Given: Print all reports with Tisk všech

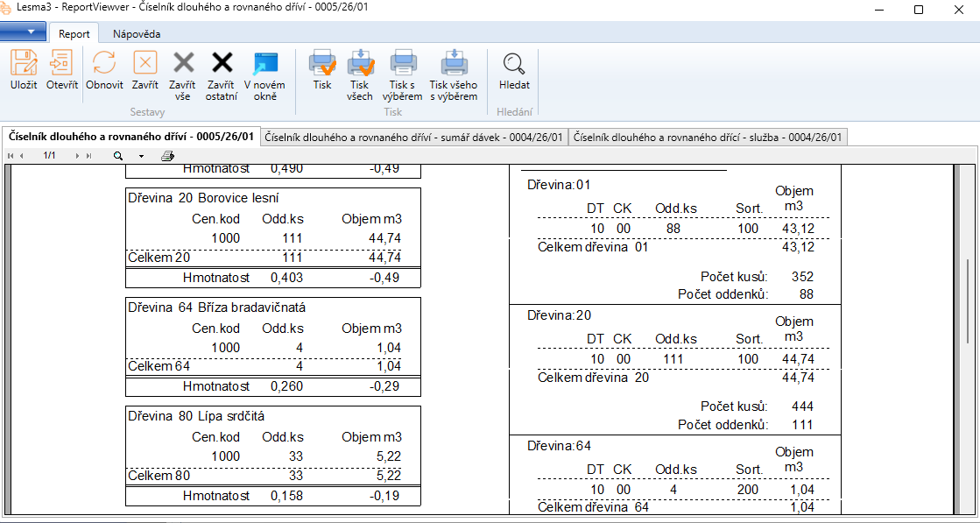Looking at the screenshot, I should [x=360, y=74].
